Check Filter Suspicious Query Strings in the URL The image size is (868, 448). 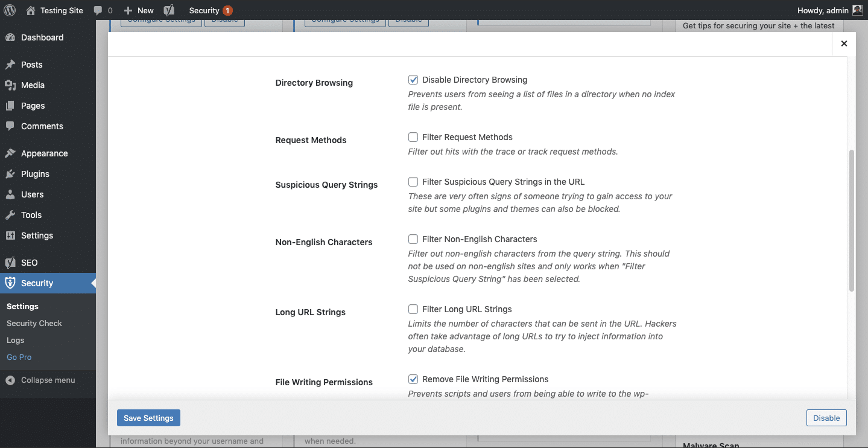[x=413, y=182]
